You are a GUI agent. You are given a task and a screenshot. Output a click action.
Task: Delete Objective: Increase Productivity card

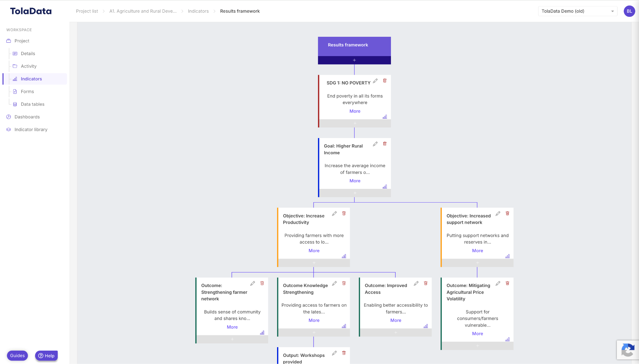[344, 213]
